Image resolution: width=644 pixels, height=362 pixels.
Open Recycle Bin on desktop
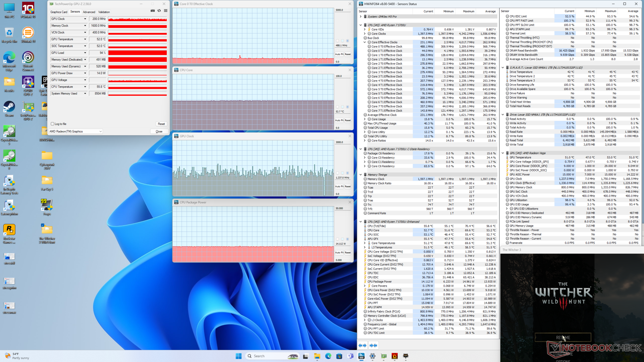coord(9,35)
